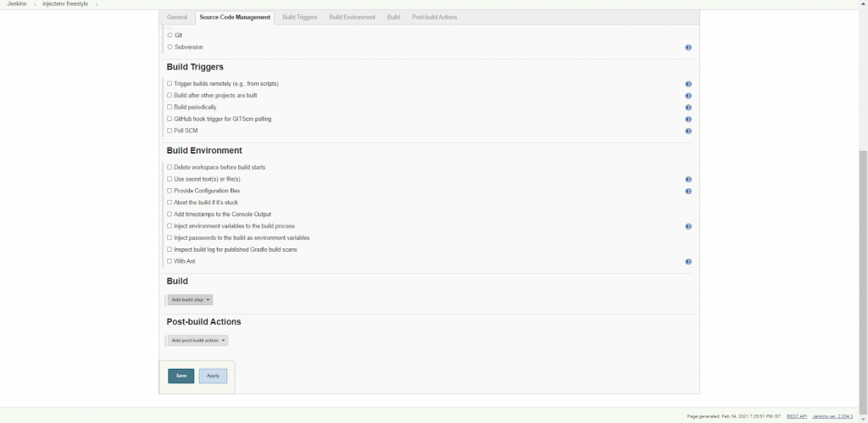Open help for Build periodically
Viewport: 868px width, 423px height.
(x=688, y=108)
